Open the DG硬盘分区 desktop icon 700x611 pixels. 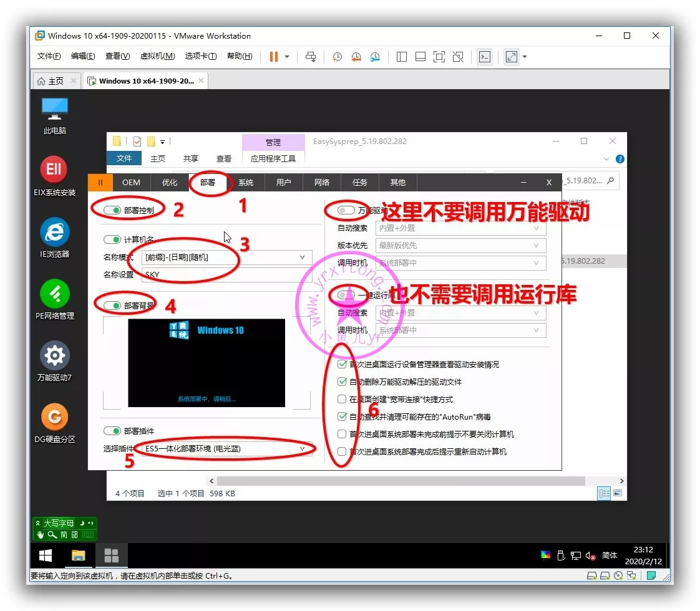click(54, 417)
